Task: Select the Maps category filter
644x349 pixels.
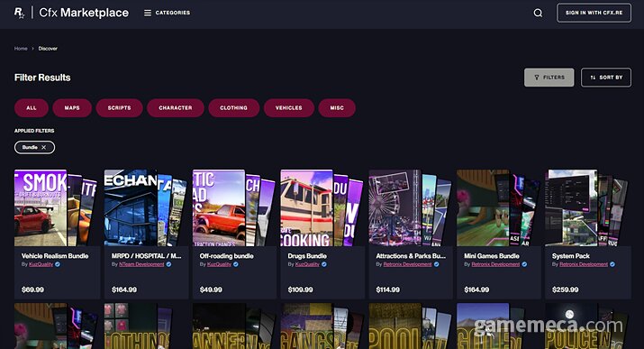Action: [x=72, y=107]
